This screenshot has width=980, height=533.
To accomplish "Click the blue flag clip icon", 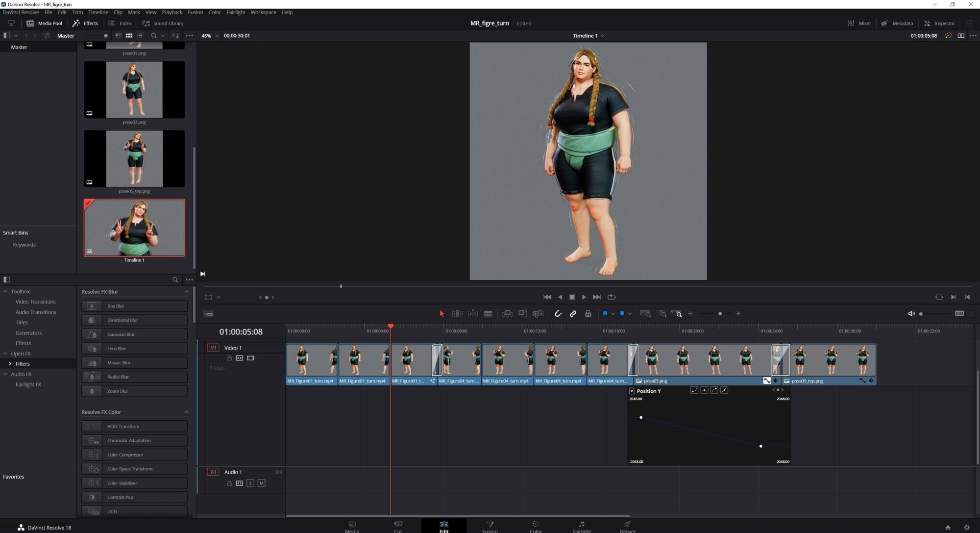I will [x=605, y=314].
